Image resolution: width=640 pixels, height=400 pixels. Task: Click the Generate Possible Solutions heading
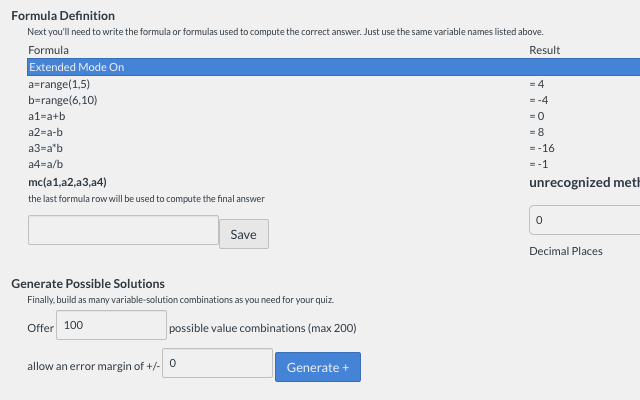point(88,284)
